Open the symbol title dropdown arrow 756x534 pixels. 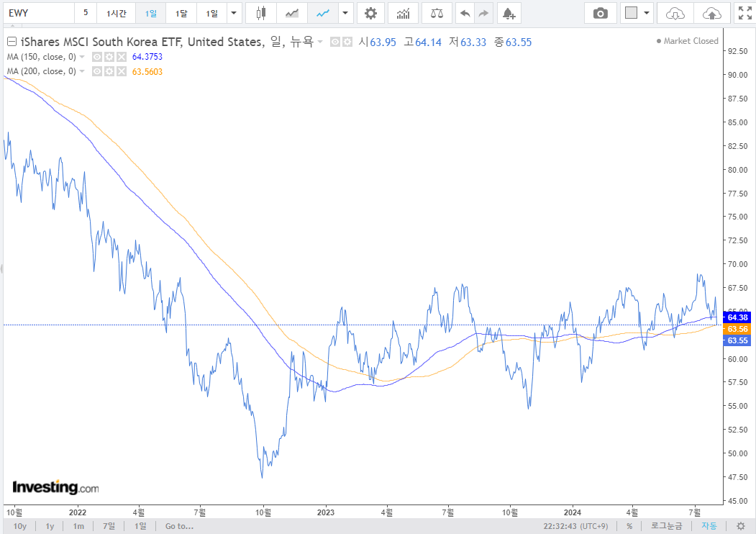tap(320, 42)
